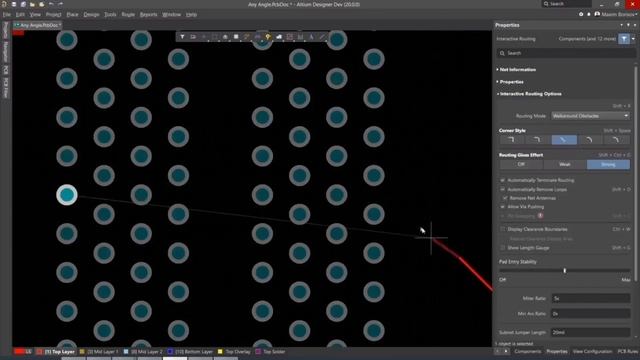
Task: Open the View Configuration panel tab
Action: (592, 351)
